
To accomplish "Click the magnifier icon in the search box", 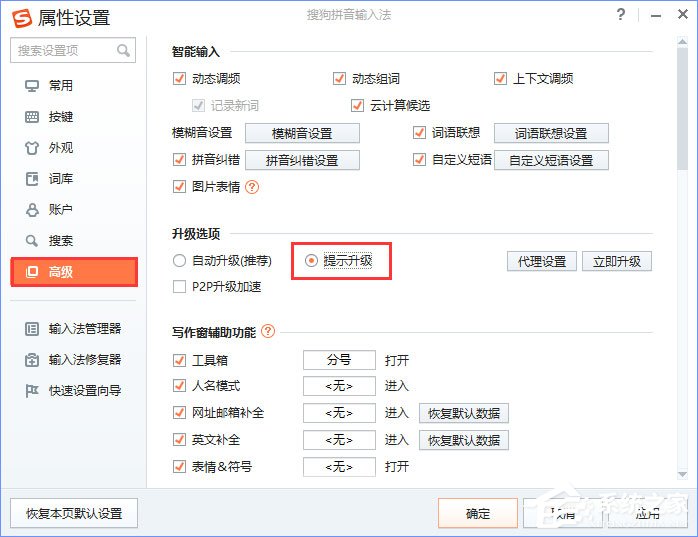I will click(x=123, y=50).
